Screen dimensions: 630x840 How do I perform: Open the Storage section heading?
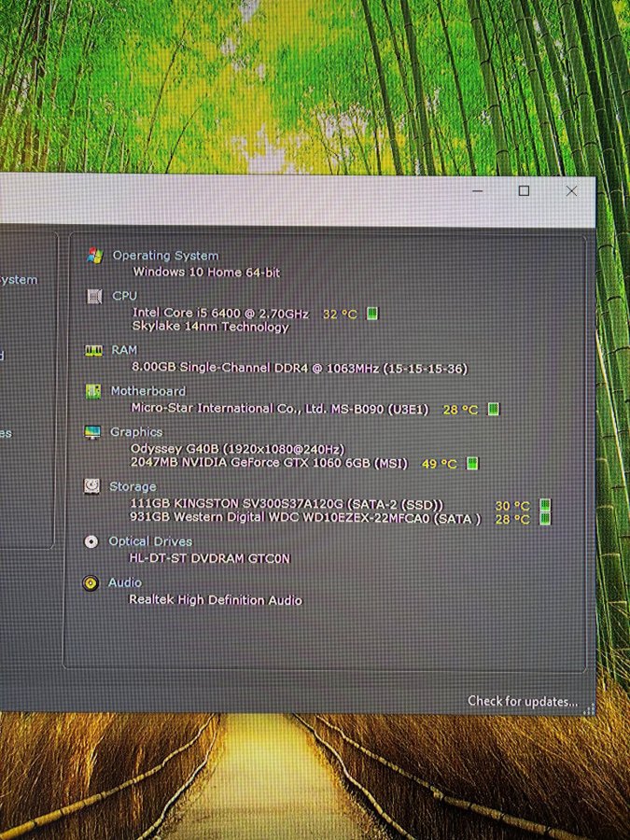(133, 486)
